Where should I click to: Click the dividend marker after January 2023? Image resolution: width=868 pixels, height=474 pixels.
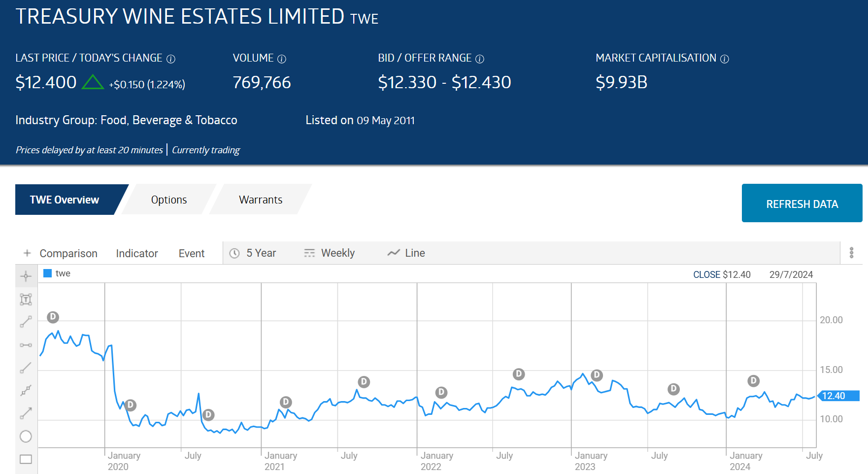(597, 375)
